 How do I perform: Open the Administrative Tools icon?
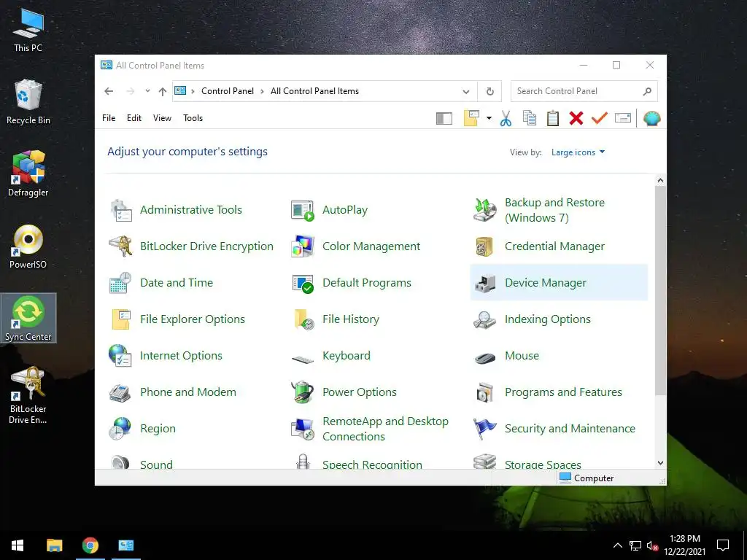(x=120, y=210)
